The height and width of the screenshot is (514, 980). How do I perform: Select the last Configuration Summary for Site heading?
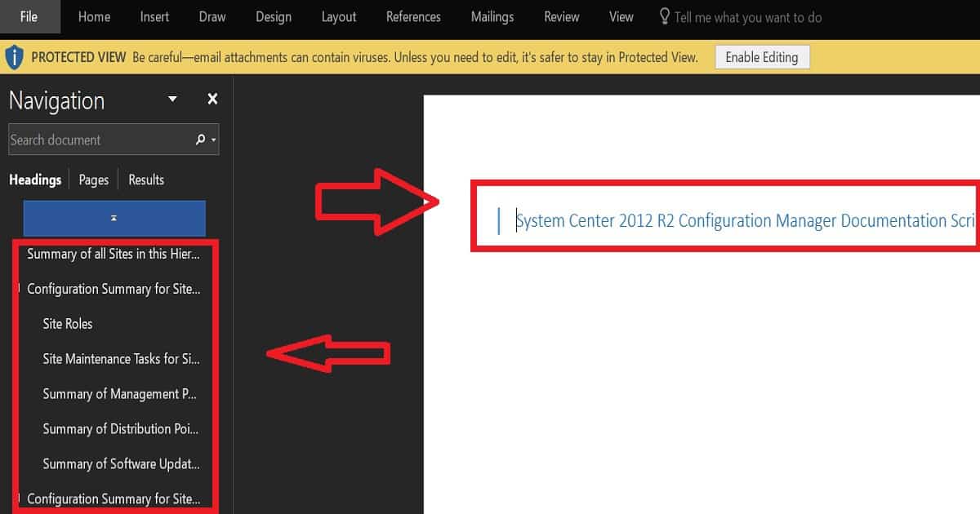114,498
